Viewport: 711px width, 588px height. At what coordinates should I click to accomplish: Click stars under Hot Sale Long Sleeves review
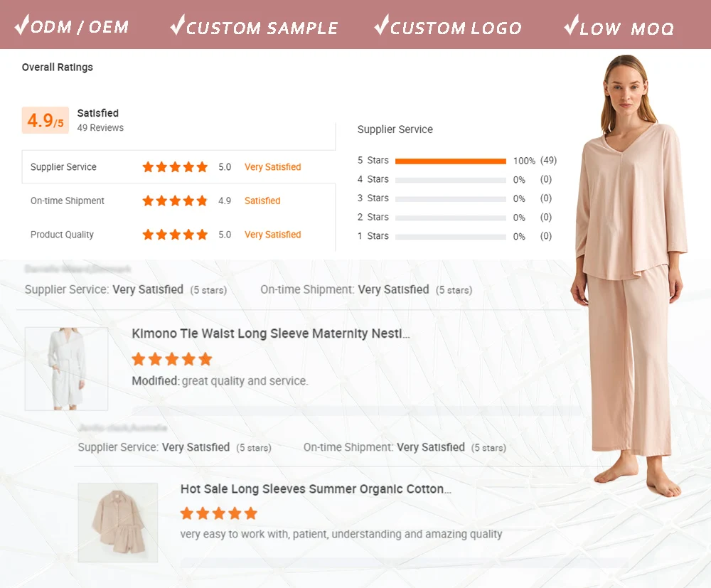coord(218,513)
